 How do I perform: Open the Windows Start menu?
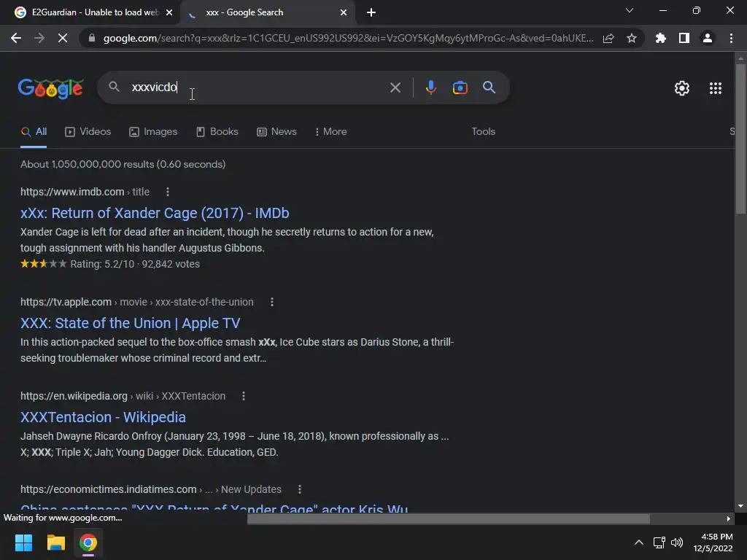(x=23, y=542)
